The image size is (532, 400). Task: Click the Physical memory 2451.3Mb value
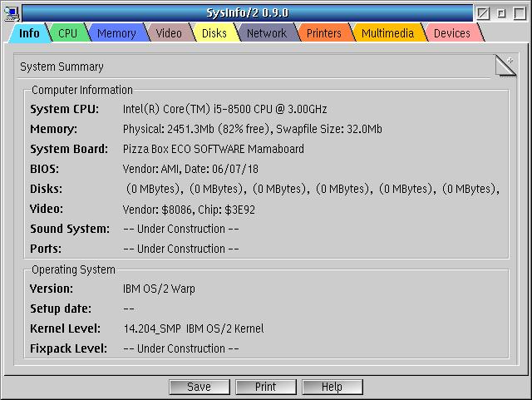click(252, 129)
